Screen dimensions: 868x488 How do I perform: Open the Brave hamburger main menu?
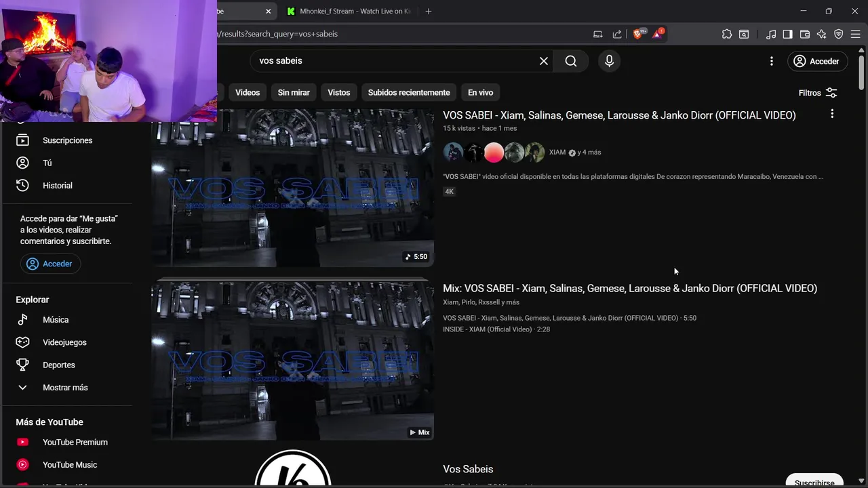tap(855, 34)
